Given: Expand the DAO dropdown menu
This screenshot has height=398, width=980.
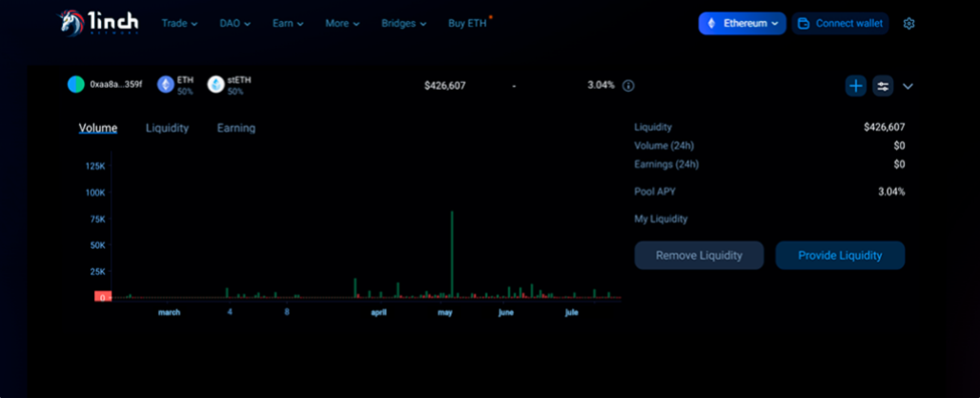Looking at the screenshot, I should (235, 23).
